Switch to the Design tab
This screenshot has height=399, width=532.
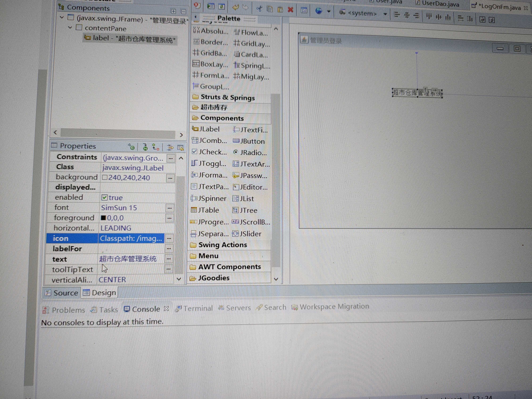click(99, 293)
